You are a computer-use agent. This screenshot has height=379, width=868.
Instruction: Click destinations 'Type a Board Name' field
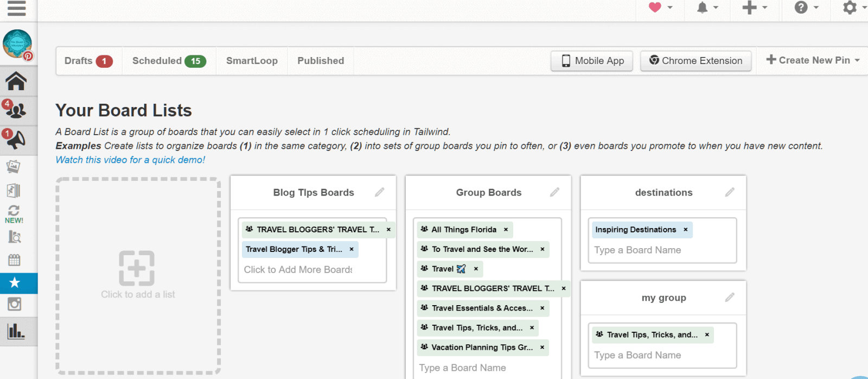(x=637, y=250)
